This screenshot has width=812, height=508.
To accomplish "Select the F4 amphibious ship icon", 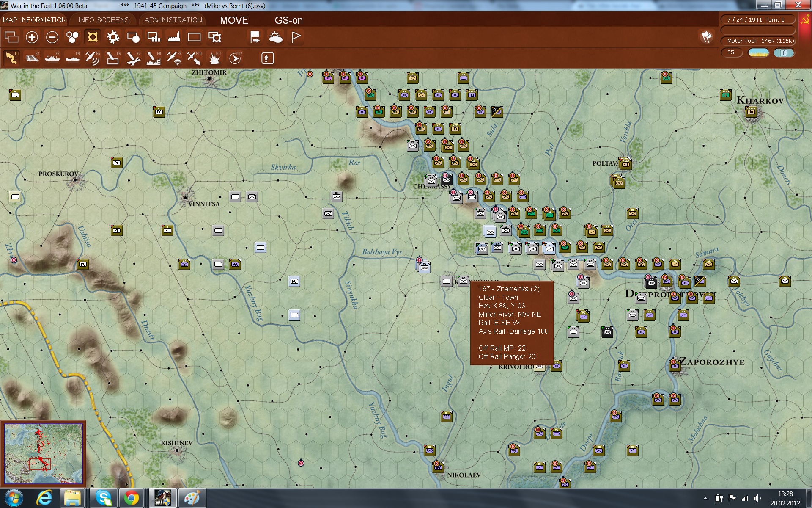I will [72, 58].
